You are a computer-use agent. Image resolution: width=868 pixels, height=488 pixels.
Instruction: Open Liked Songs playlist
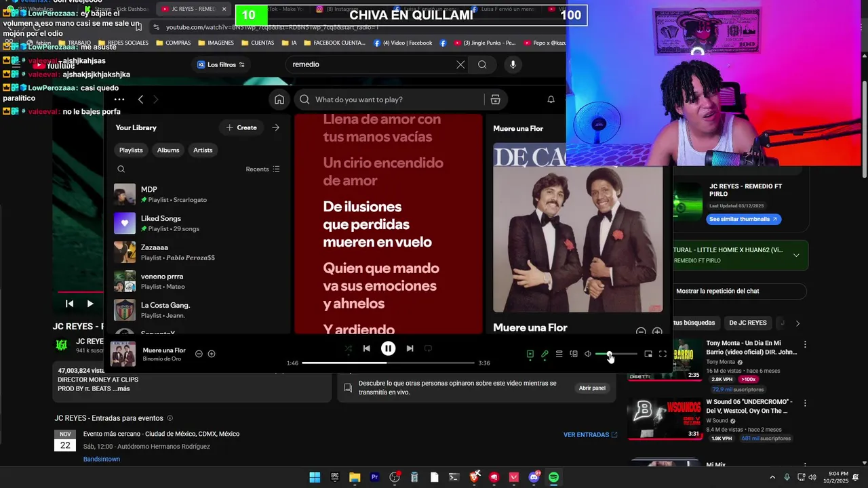(x=197, y=224)
